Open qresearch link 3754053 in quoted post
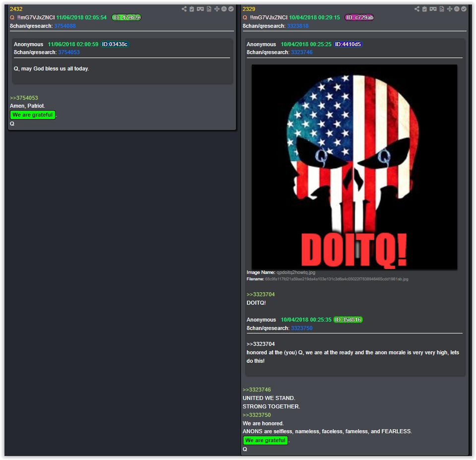Viewport: 476px width, 460px height. [69, 52]
